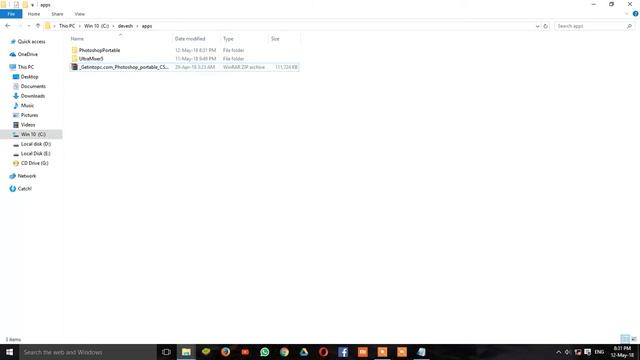The width and height of the screenshot is (640, 360).
Task: Open Google Drive from the taskbar
Action: pyautogui.click(x=304, y=352)
